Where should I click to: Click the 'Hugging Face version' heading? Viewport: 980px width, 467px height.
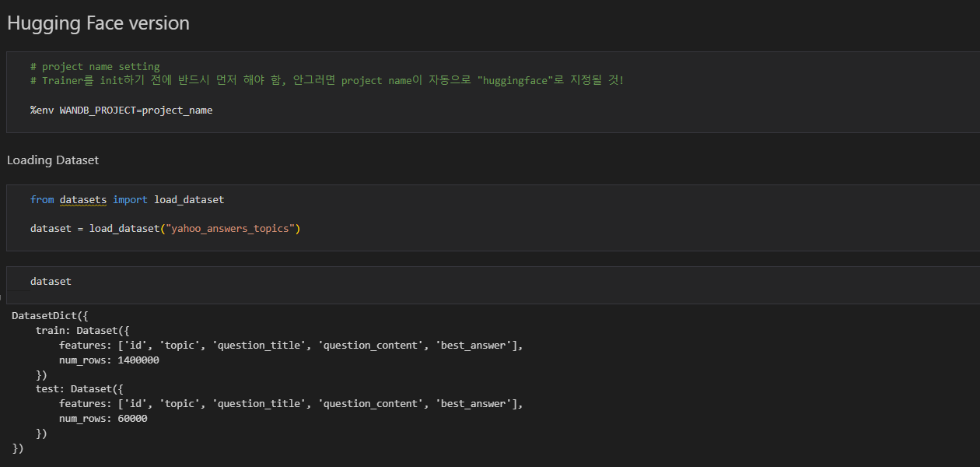pos(98,23)
